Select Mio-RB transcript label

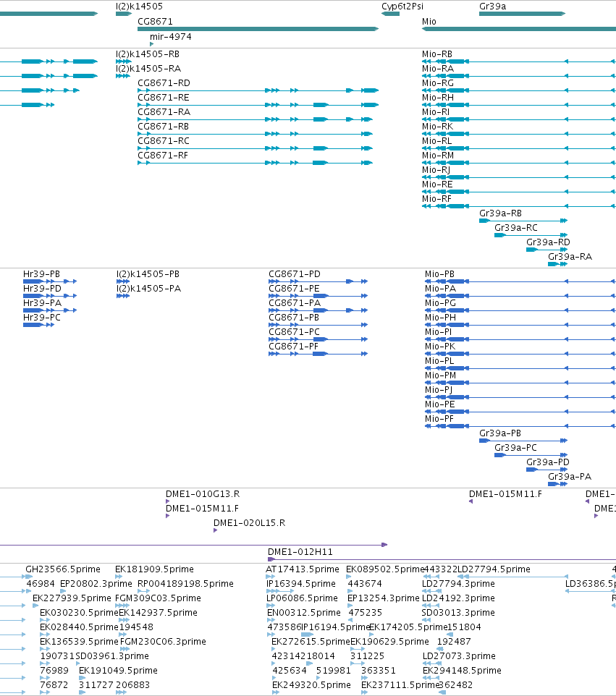[x=437, y=54]
